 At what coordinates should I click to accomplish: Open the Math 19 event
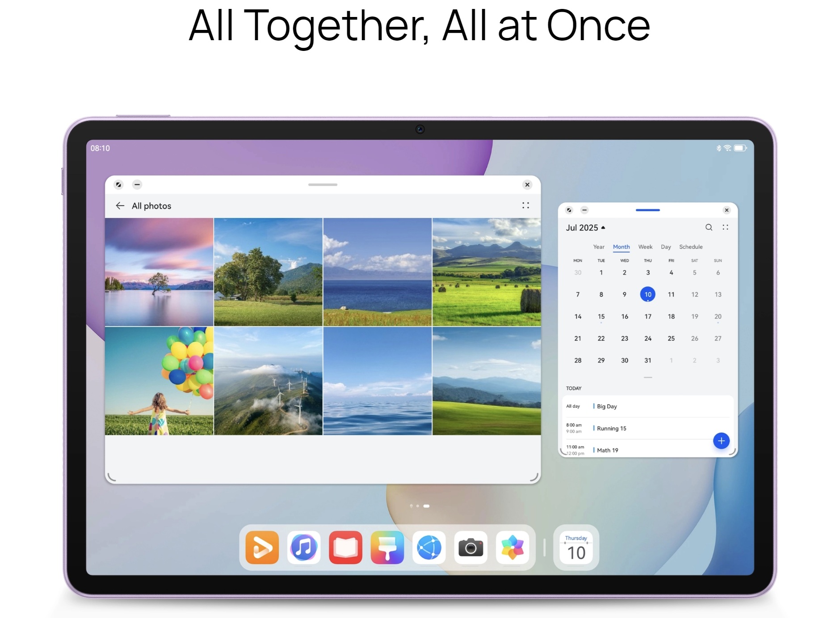(x=647, y=449)
